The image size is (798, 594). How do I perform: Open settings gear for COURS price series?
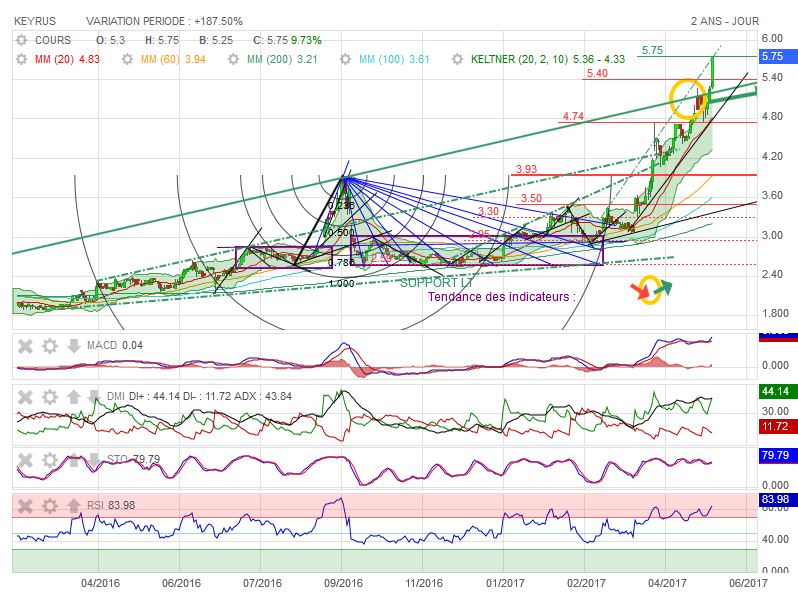point(21,40)
